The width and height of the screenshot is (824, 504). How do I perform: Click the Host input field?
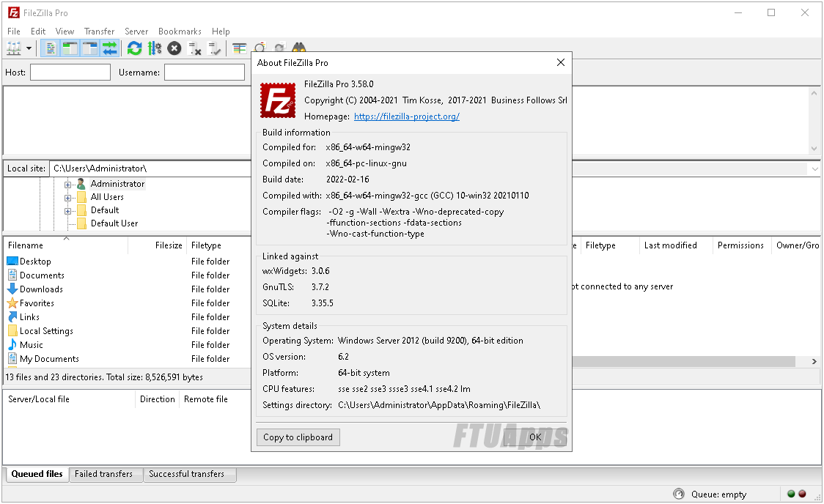(70, 72)
